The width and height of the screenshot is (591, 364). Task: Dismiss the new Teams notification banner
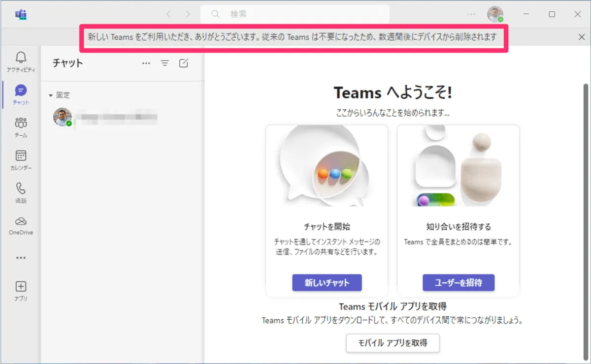(x=581, y=37)
